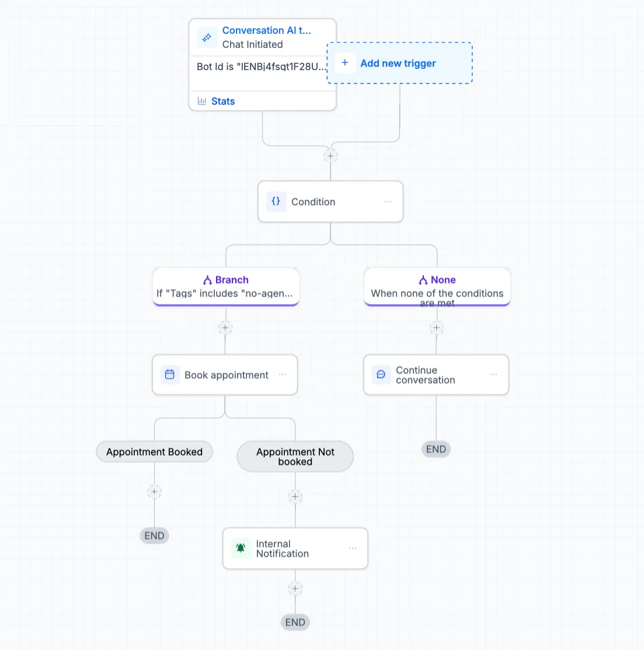Add a step under Appointment Not booked
This screenshot has width=644, height=650.
coord(295,497)
